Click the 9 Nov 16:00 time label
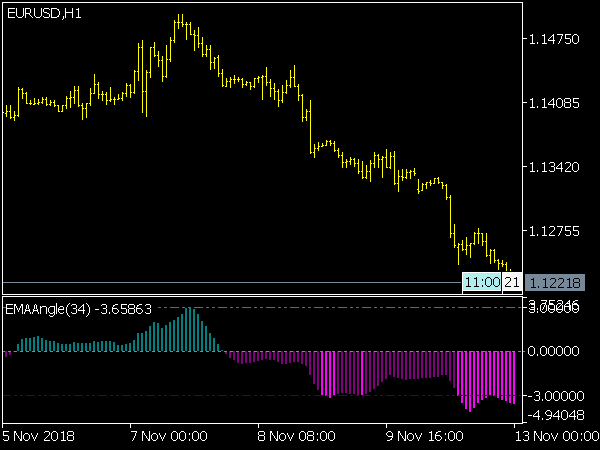 pos(425,436)
